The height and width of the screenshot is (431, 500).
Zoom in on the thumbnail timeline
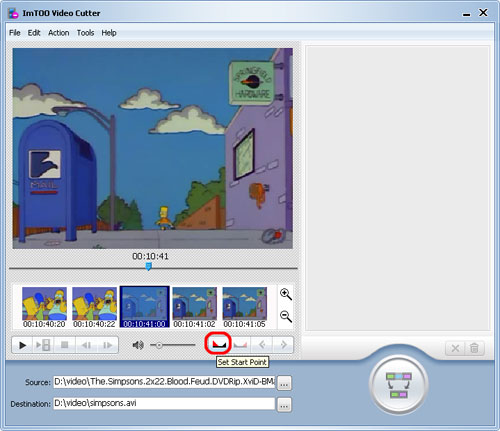(286, 294)
